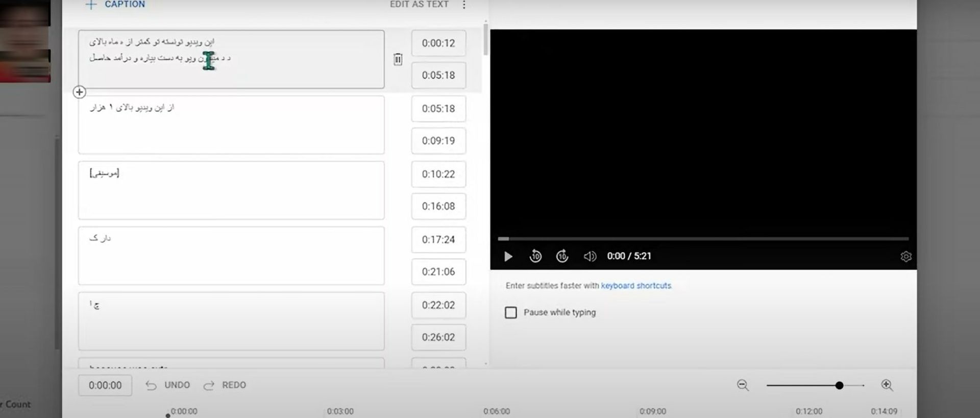
Task: Open the video player settings gear
Action: pos(905,257)
